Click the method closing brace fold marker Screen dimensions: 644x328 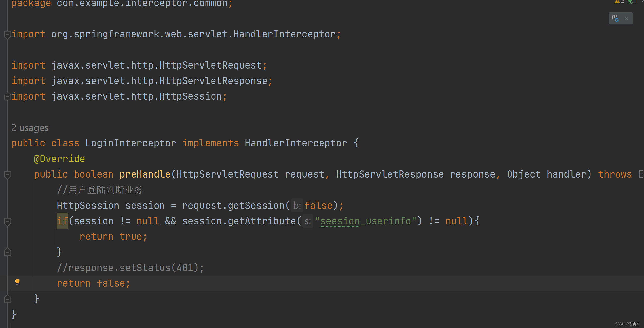tap(7, 299)
